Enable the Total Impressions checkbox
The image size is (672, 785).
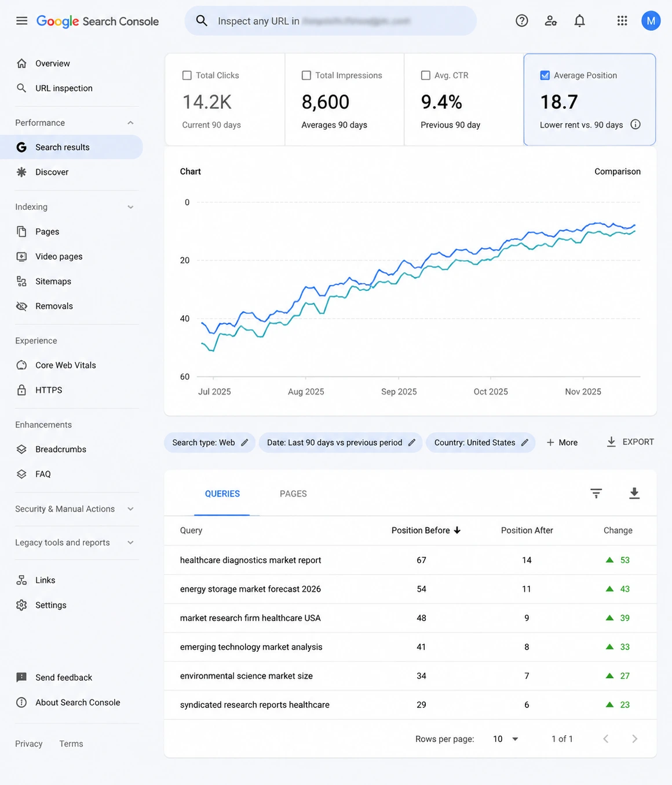[306, 75]
